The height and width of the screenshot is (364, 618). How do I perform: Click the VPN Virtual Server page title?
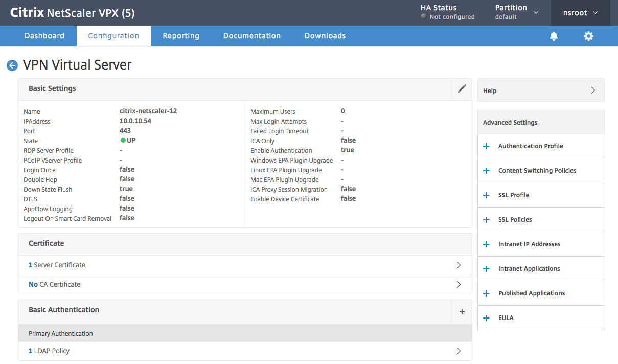tap(77, 65)
